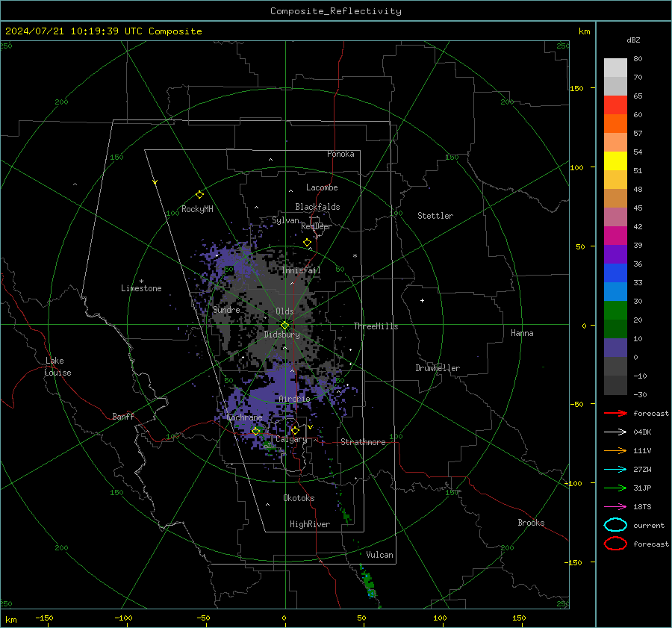This screenshot has width=672, height=628.
Task: Click the light grey 80 dBZ swatch
Action: 615,67
